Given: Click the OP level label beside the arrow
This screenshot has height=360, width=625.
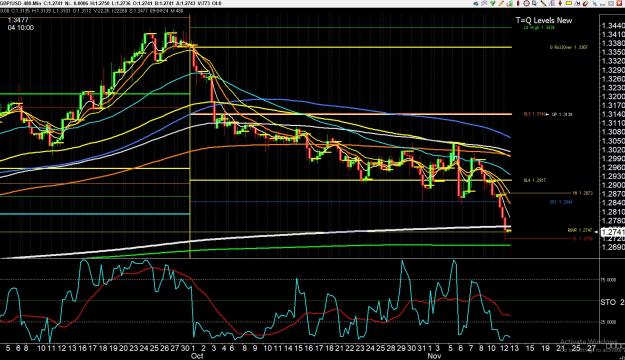Looking at the screenshot, I should pyautogui.click(x=562, y=114).
